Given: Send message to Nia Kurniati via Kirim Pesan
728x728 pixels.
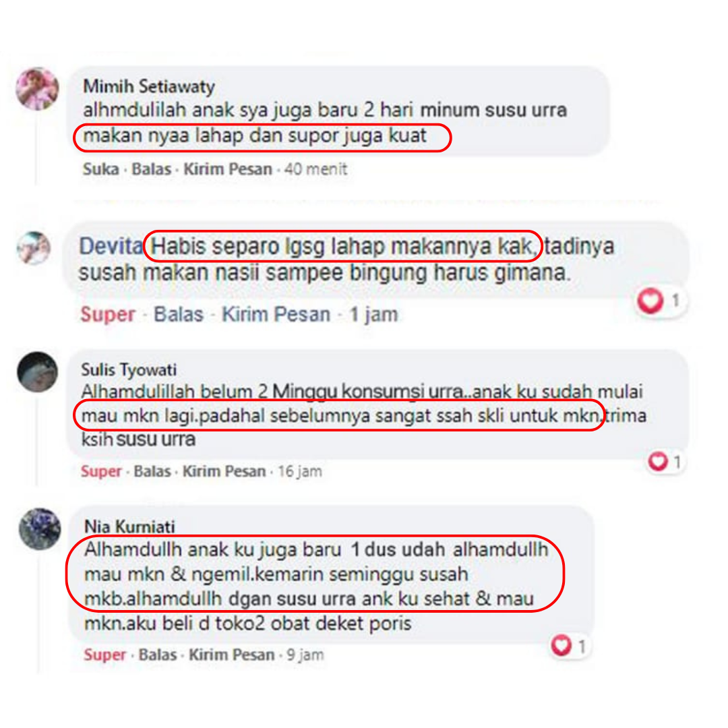Looking at the screenshot, I should [x=231, y=655].
